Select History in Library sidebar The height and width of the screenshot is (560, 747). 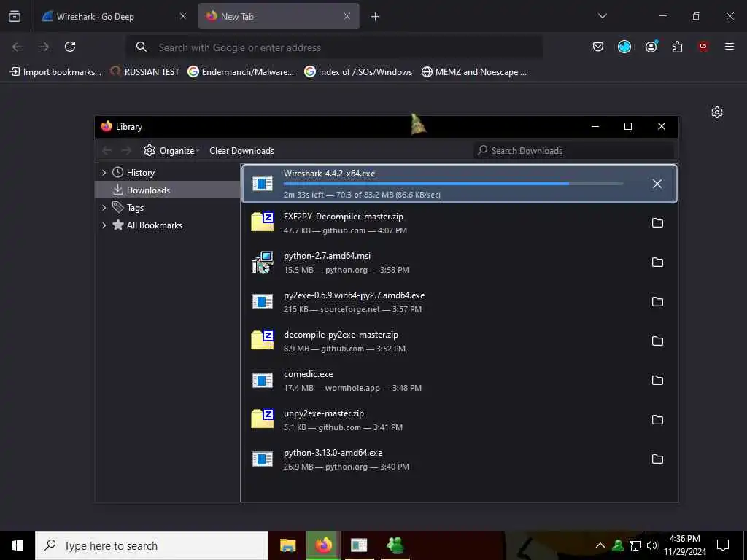141,172
